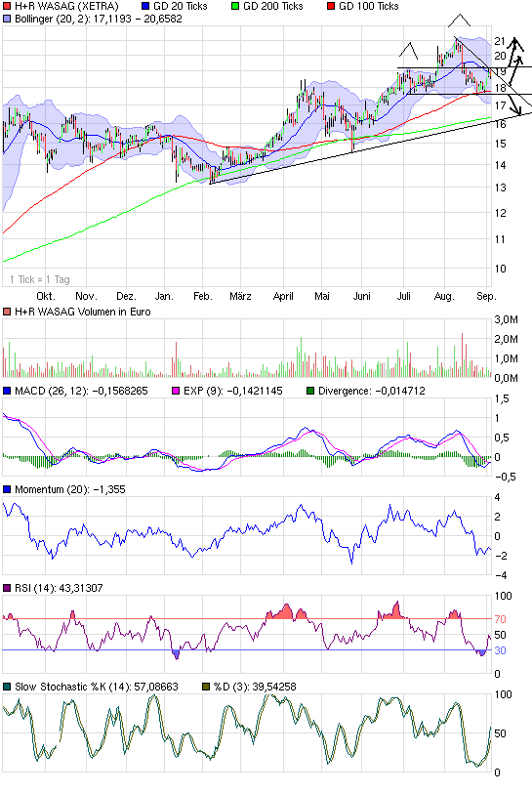Click the purple RSI (14) legend swatch
The height and width of the screenshot is (793, 532).
point(7,588)
